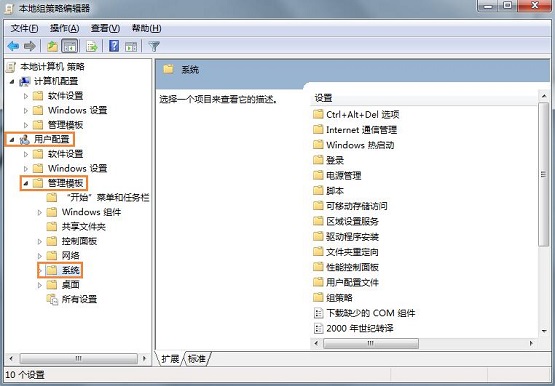Expand 软件设置 under 计算机配置
Viewport: 555px width, 386px height.
pyautogui.click(x=25, y=96)
